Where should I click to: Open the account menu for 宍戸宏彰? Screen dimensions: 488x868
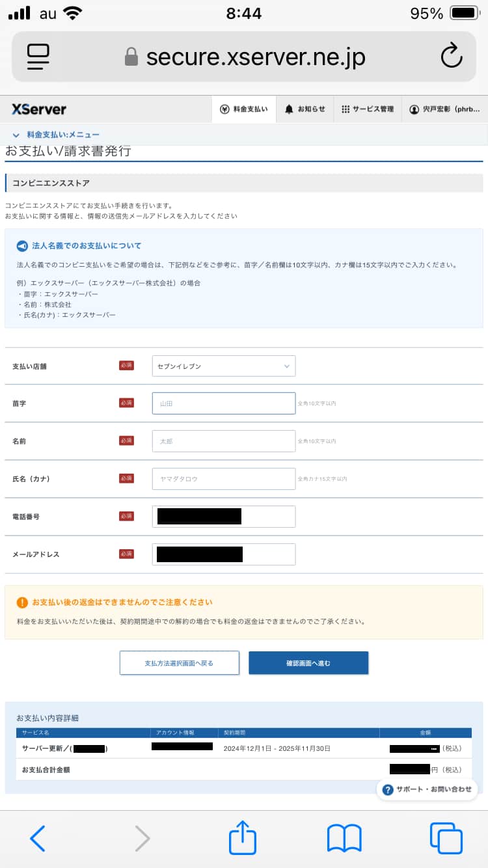point(444,109)
